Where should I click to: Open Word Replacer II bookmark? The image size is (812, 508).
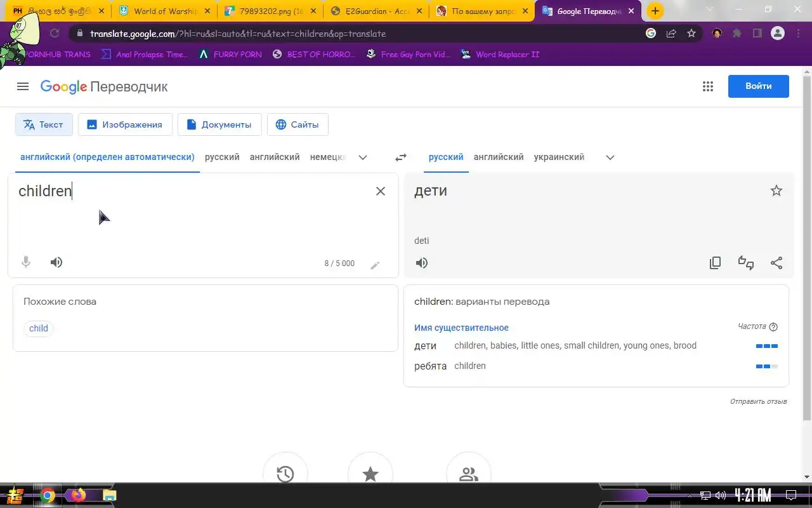500,55
